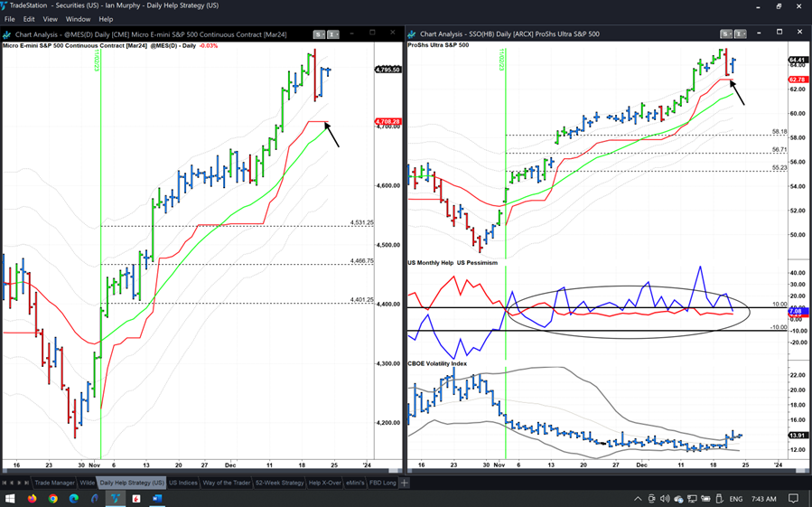The height and width of the screenshot is (507, 812).
Task: Open the 7:43 AM clock flyout
Action: pos(763,499)
